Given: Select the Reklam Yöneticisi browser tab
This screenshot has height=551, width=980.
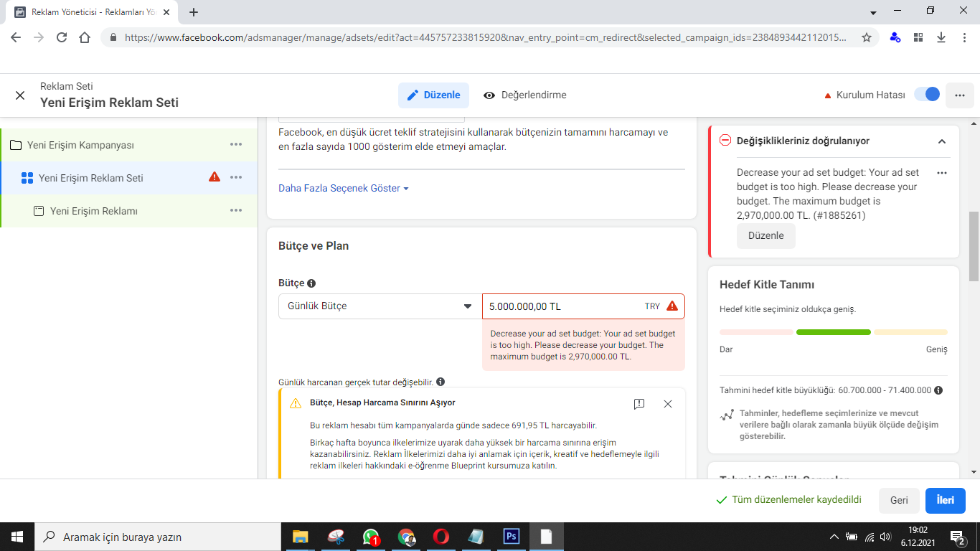Looking at the screenshot, I should point(92,12).
